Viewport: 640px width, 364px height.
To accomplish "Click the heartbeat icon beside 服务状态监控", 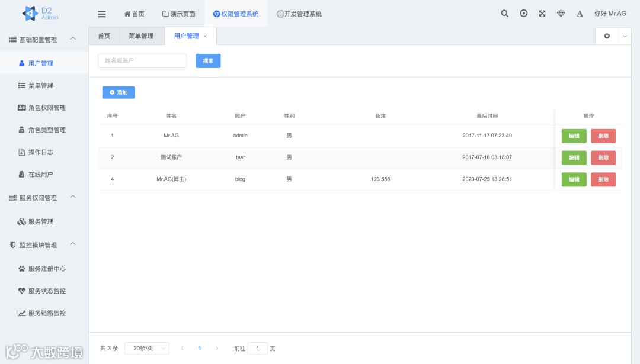I will tap(22, 291).
